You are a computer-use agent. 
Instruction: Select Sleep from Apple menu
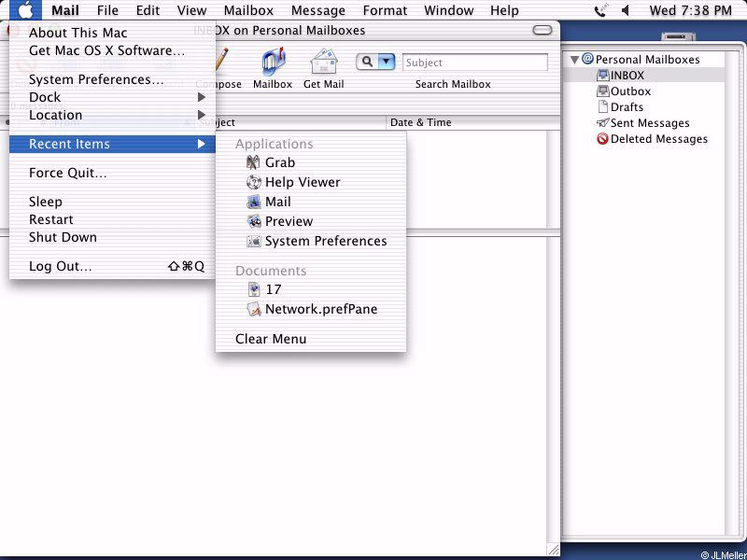(x=113, y=202)
